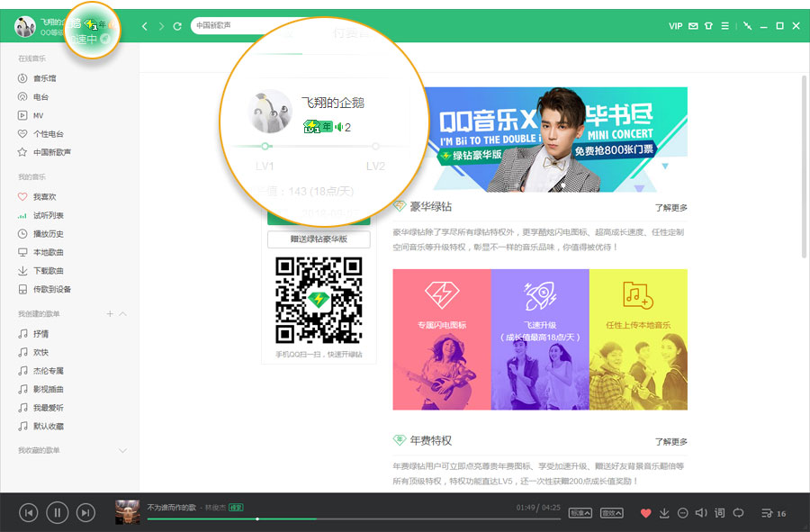Image resolution: width=810 pixels, height=532 pixels.
Task: Show lyrics with the 词 icon
Action: [719, 513]
